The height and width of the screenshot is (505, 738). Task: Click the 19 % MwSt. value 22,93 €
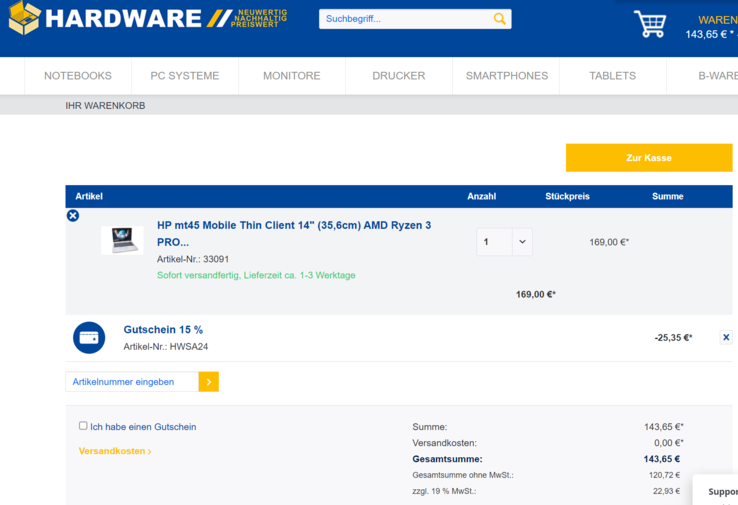pos(666,491)
